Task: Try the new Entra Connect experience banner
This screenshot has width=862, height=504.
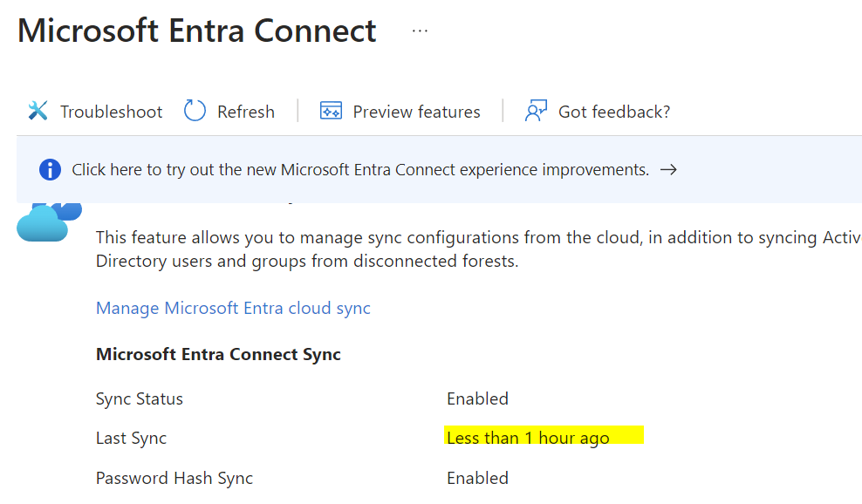Action: click(x=360, y=169)
